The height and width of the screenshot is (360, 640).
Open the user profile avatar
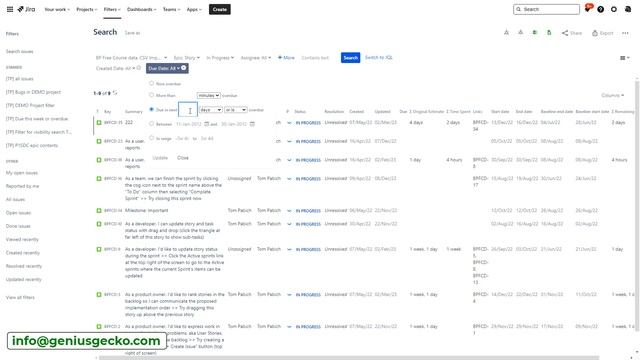coord(628,9)
